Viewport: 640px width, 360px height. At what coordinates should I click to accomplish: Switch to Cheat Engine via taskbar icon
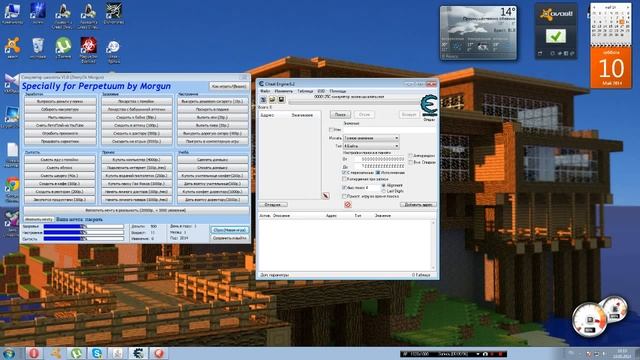(138, 353)
